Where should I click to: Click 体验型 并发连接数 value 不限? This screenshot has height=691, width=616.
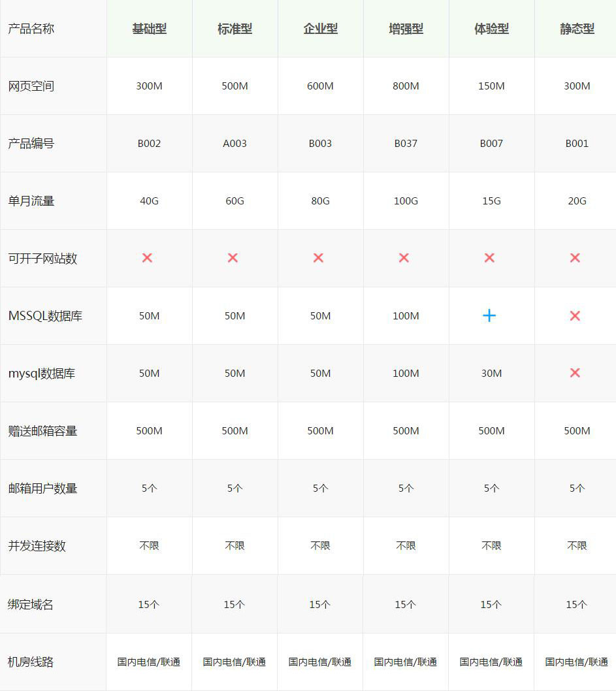click(491, 545)
